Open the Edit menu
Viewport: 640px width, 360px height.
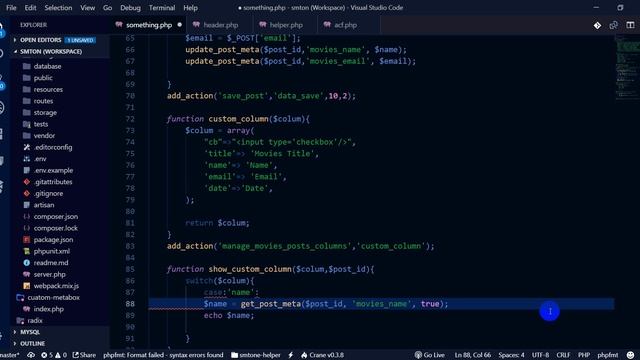pyautogui.click(x=30, y=8)
